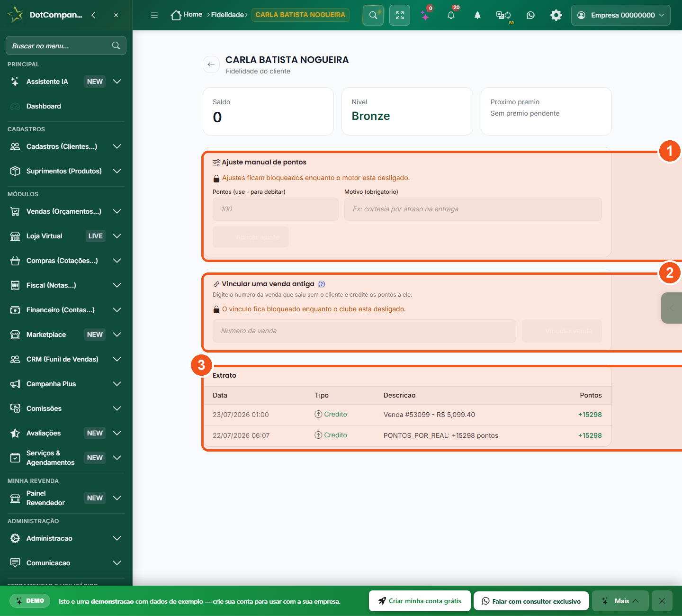
Task: Click the DEMO badge
Action: pyautogui.click(x=30, y=601)
